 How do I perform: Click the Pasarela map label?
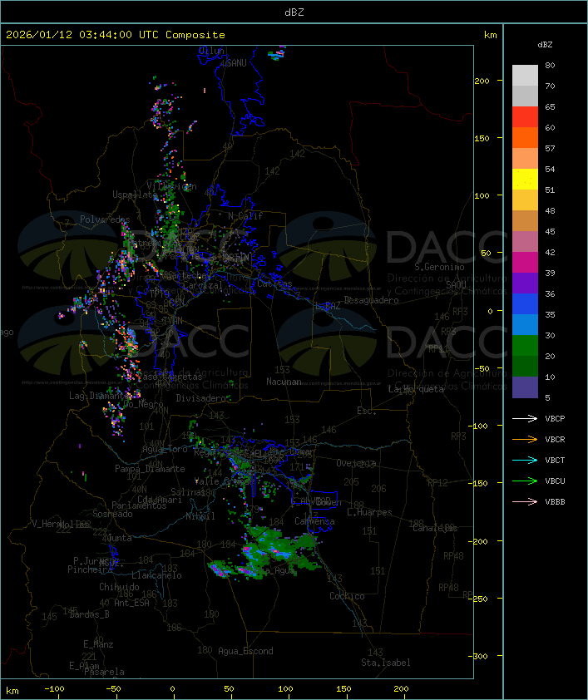tap(104, 672)
